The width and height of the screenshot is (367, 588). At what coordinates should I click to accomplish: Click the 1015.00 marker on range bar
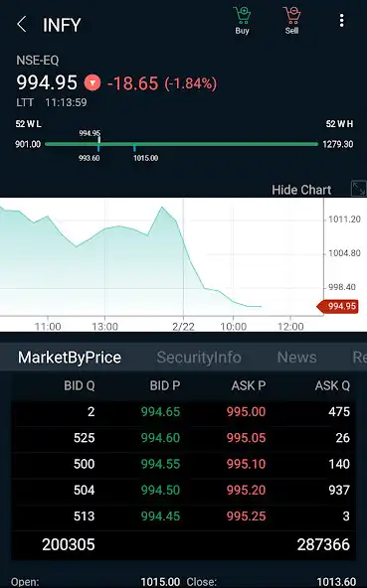[145, 158]
